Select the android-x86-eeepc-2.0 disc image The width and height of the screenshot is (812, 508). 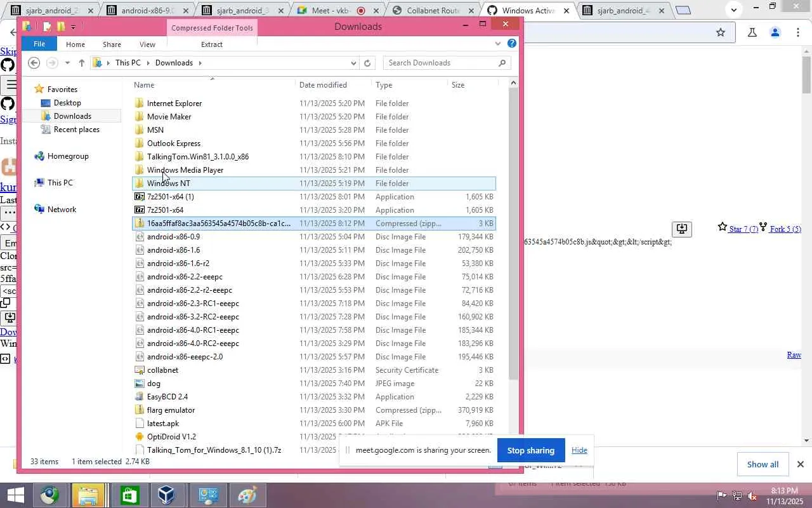click(314, 357)
